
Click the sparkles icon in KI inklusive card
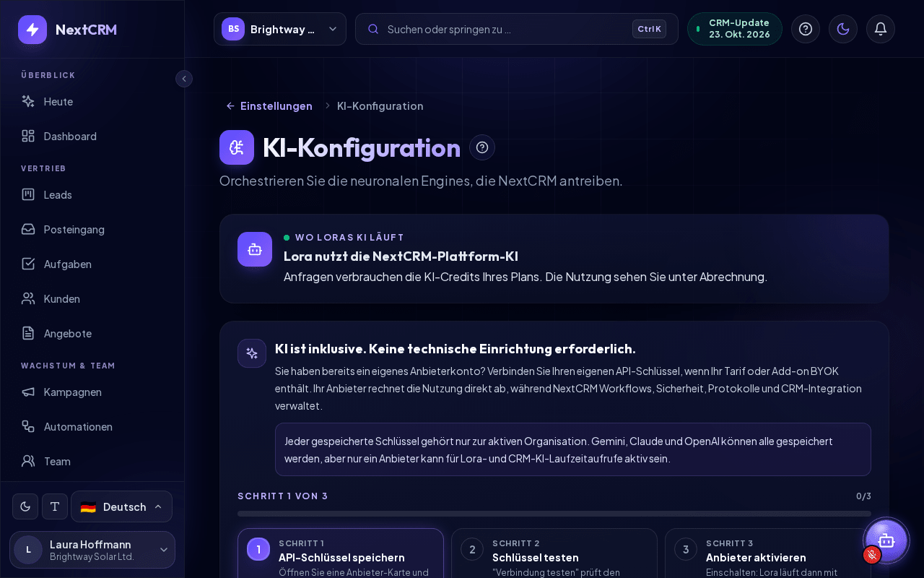tap(252, 353)
